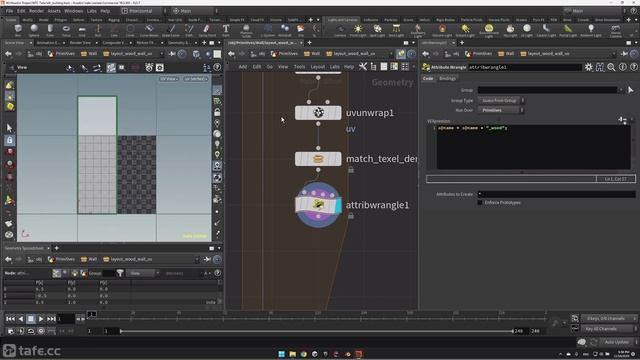
Task: Open File Explorer from taskbar
Action: pos(293,354)
